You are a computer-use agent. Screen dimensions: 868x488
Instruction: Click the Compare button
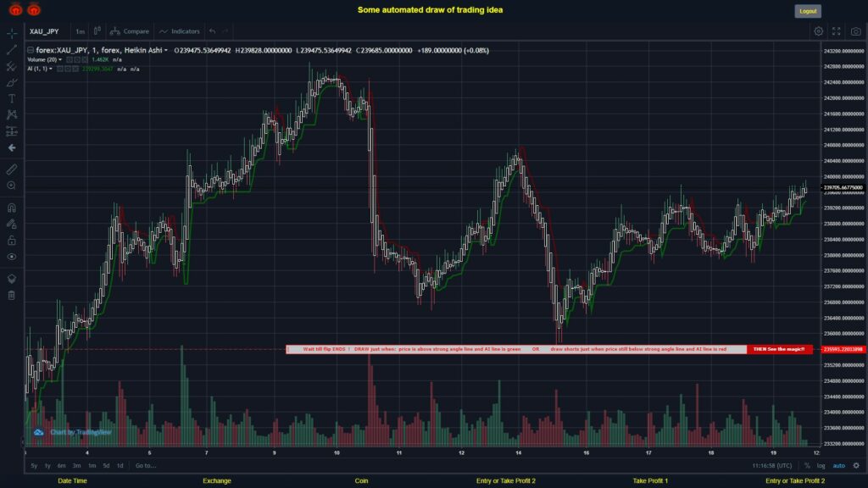(x=130, y=31)
